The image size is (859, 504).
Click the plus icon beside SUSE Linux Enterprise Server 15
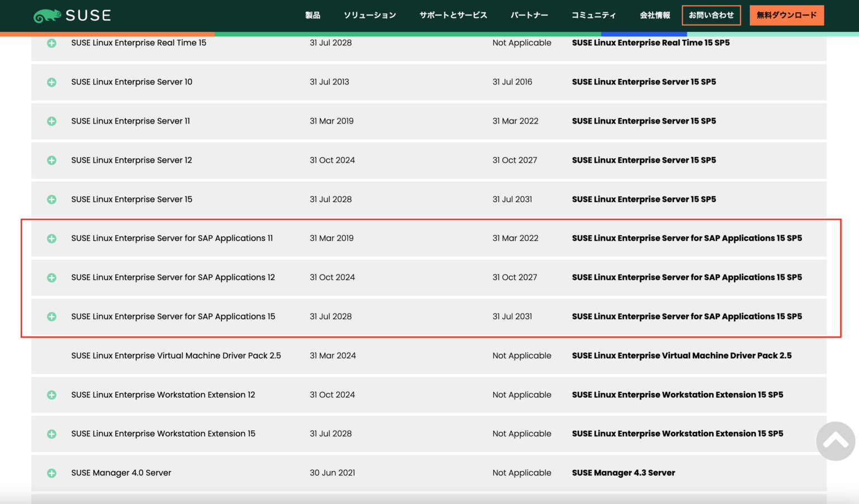(x=51, y=199)
